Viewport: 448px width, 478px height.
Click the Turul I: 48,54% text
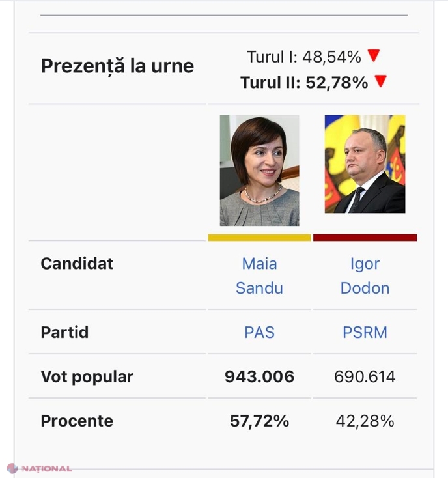tap(304, 57)
